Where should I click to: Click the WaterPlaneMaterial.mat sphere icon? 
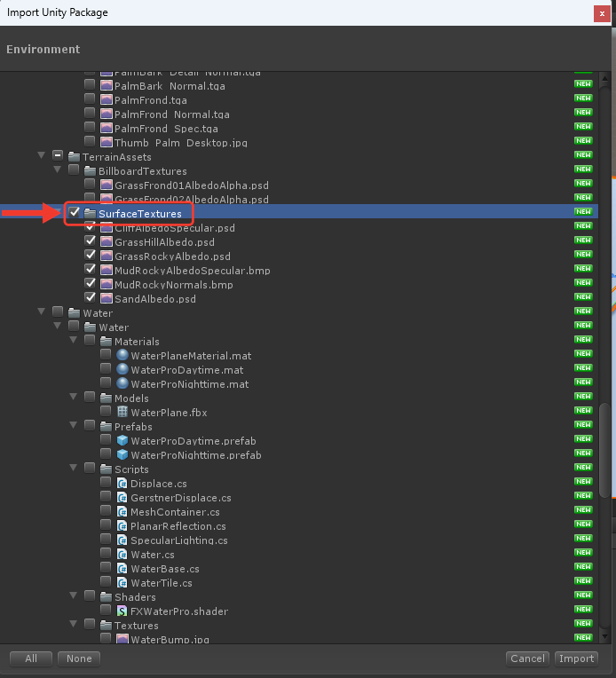click(122, 355)
